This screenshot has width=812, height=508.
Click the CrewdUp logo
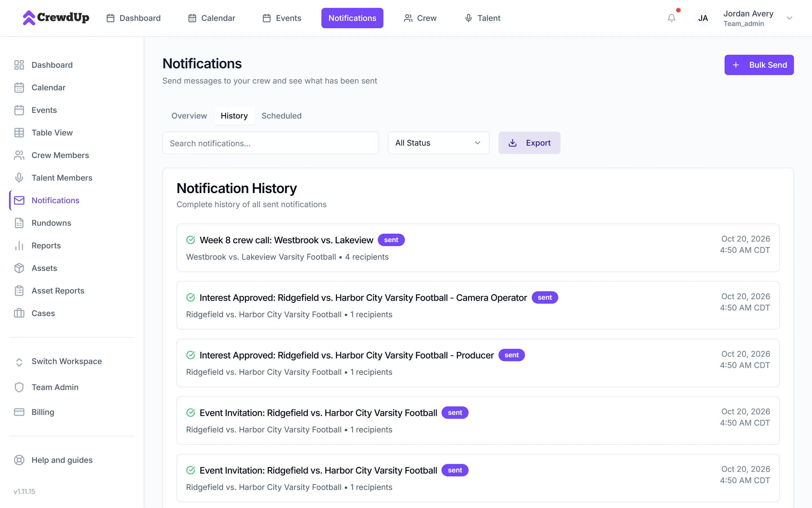tap(56, 18)
